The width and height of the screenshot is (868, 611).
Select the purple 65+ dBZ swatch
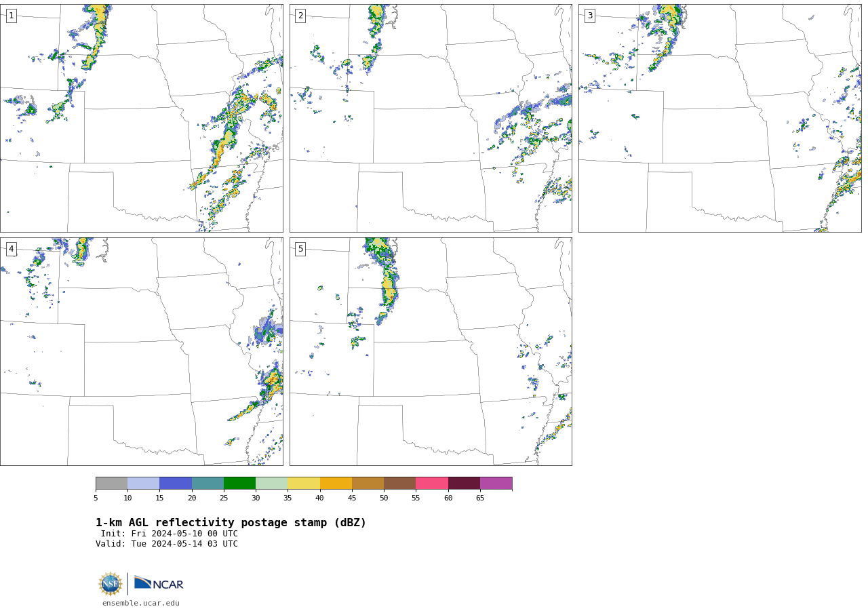tap(496, 483)
